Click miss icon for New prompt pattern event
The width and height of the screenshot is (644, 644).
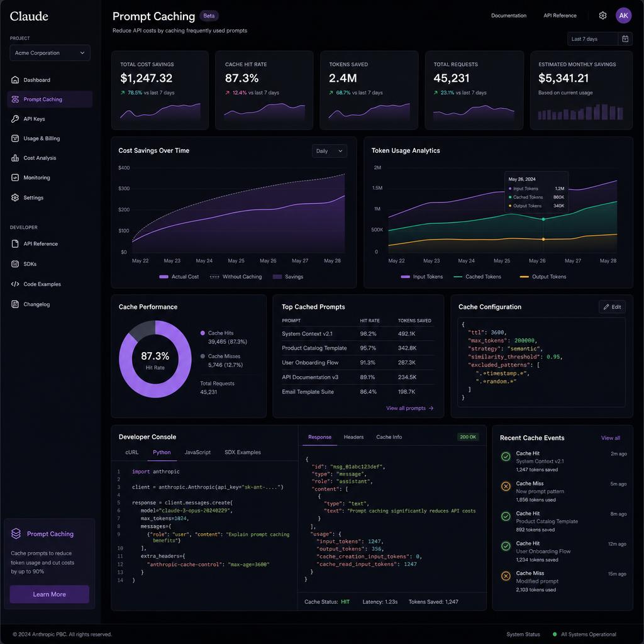(506, 486)
